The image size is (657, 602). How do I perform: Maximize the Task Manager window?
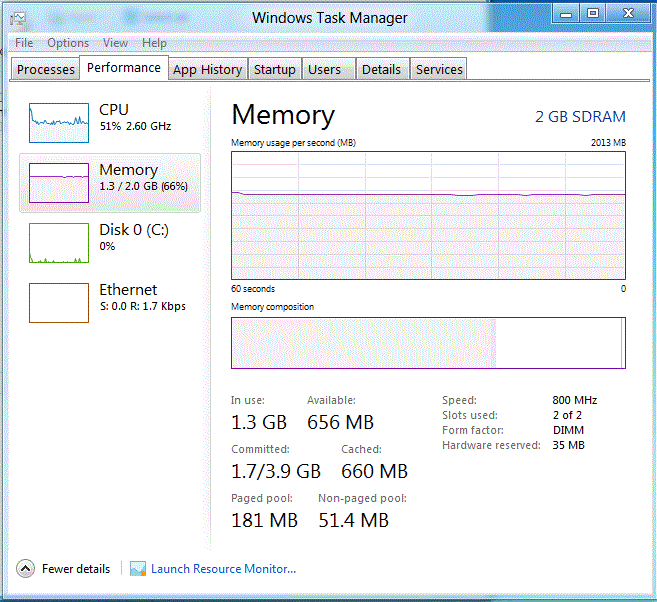click(x=592, y=14)
